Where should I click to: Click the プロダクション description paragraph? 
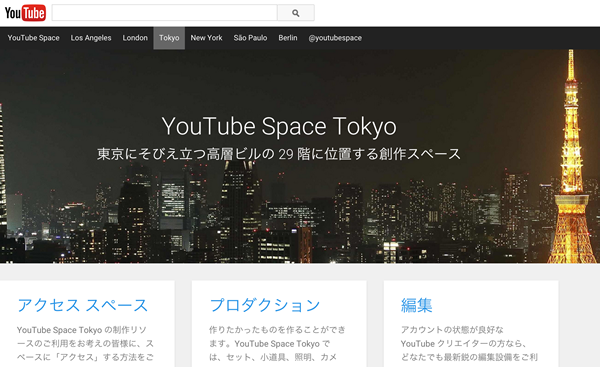point(277,343)
